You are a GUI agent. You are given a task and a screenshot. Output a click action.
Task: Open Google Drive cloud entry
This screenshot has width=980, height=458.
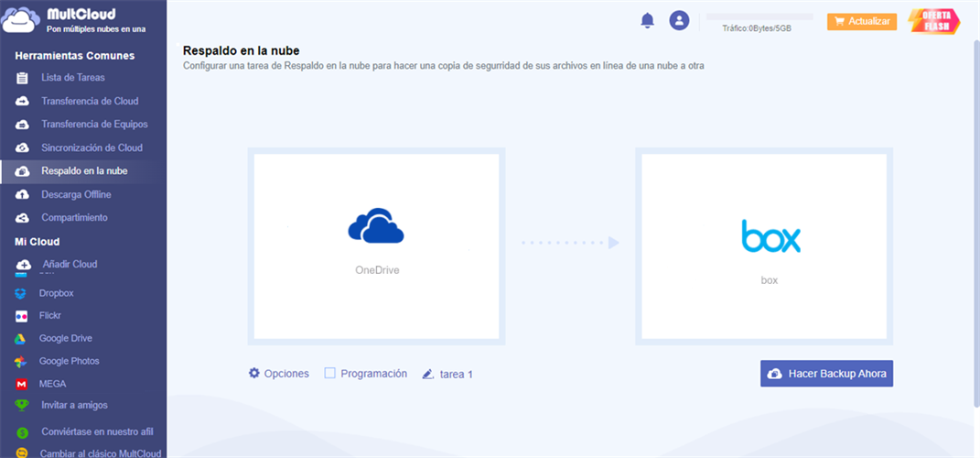pyautogui.click(x=66, y=339)
